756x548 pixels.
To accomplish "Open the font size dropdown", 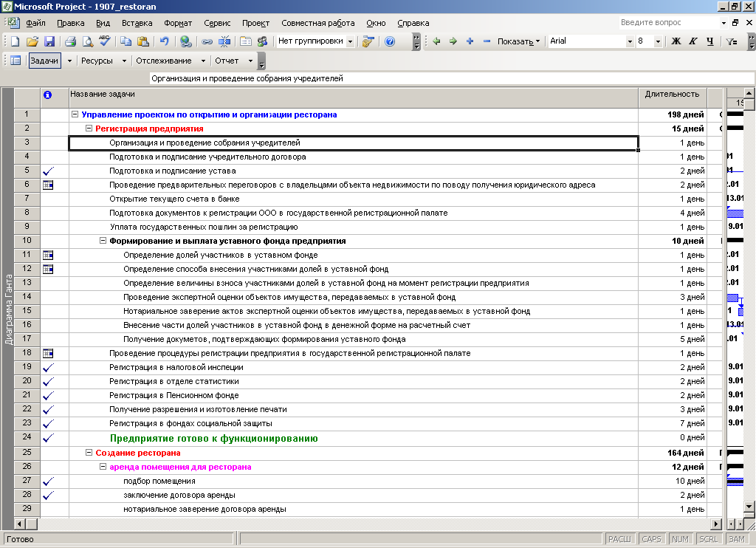I will (x=658, y=41).
